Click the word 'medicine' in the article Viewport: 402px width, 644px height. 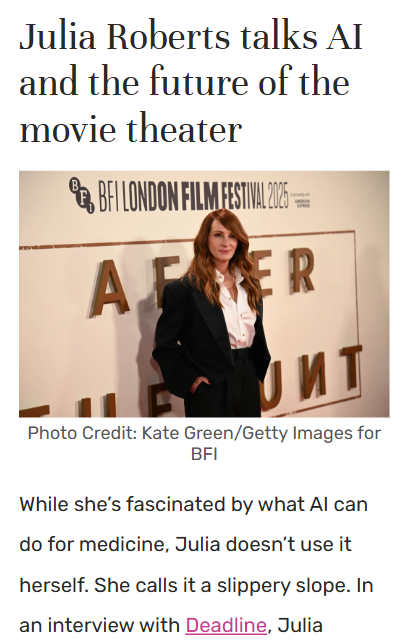(125, 545)
